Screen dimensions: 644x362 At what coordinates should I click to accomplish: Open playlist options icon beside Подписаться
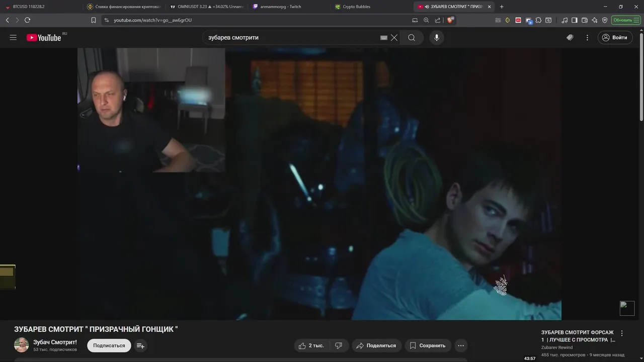[x=141, y=345]
